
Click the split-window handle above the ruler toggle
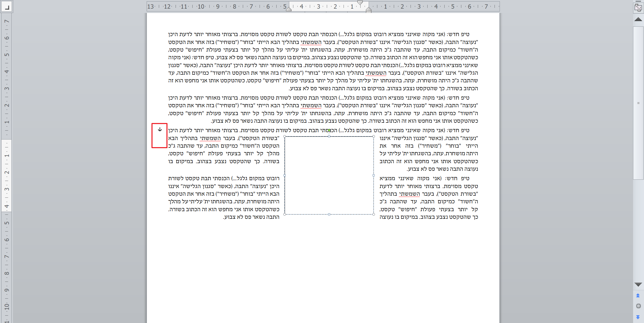[638, 1]
